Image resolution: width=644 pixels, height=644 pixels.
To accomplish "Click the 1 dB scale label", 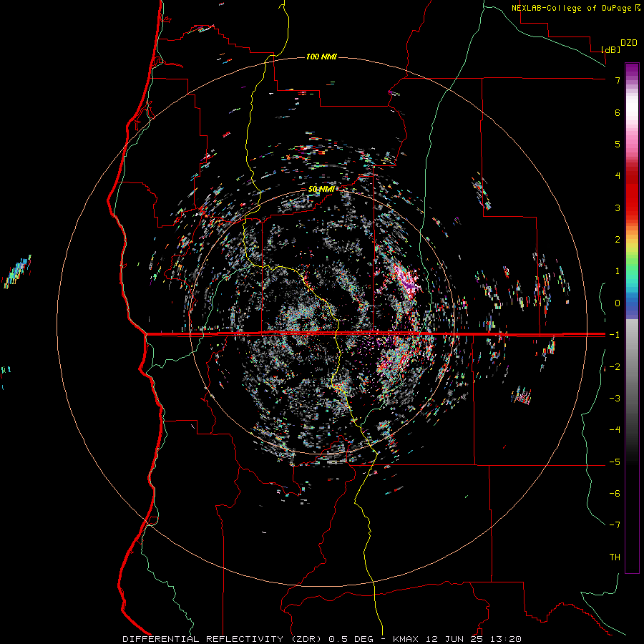I will click(618, 271).
